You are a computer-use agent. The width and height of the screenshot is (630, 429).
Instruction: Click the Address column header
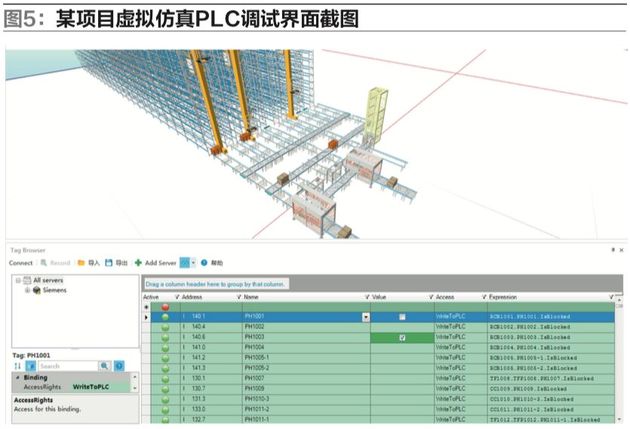tap(196, 296)
